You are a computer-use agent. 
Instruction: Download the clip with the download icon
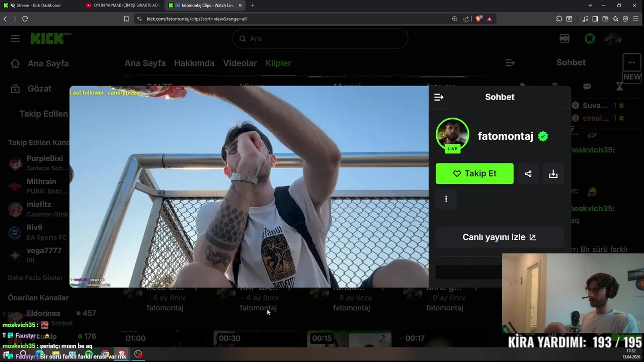point(553,173)
